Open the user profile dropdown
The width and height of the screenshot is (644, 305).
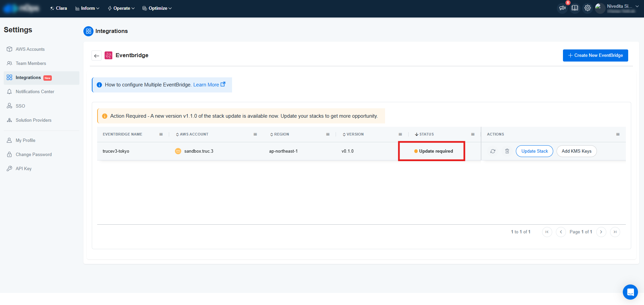[621, 8]
